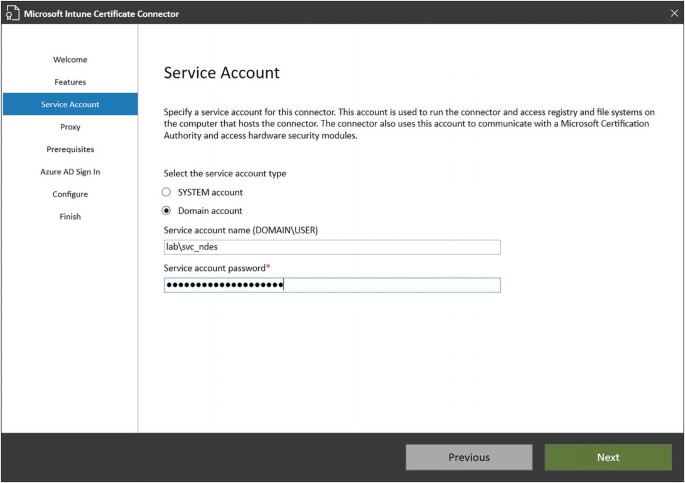Click the Service Account page heading
The width and height of the screenshot is (685, 483).
[221, 73]
